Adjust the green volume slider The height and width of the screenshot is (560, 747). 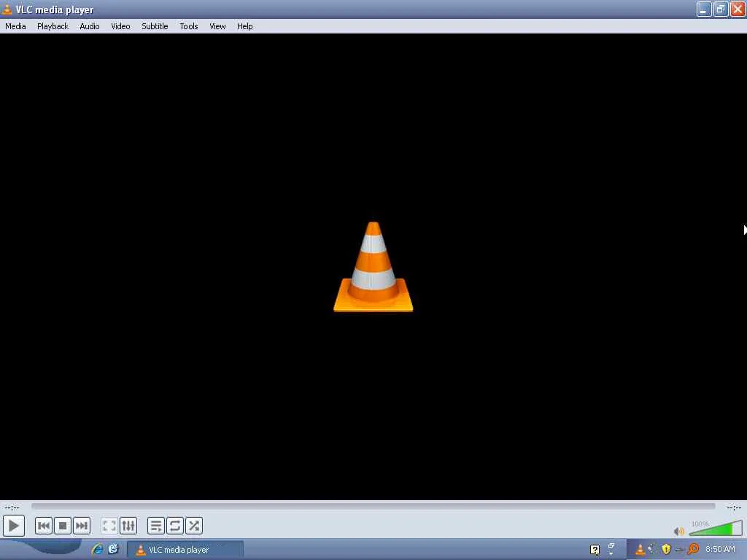[x=716, y=529]
